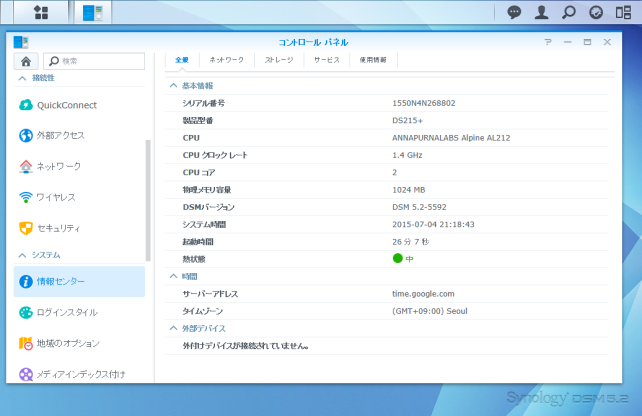Select model value DS215+

point(407,120)
